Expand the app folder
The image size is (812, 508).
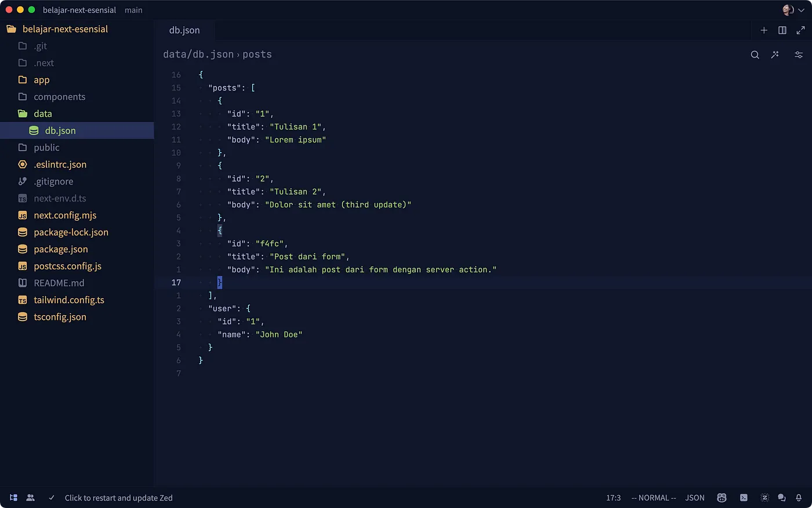(x=40, y=80)
